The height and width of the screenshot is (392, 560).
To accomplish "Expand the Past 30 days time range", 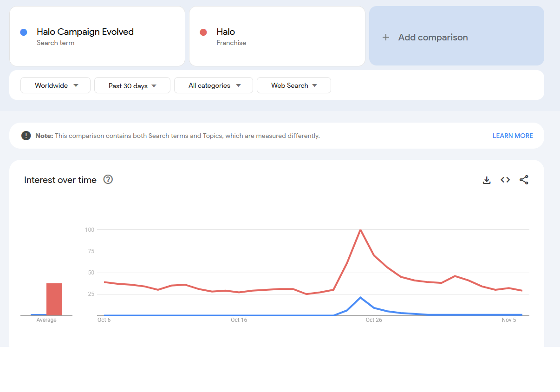I will tap(132, 85).
